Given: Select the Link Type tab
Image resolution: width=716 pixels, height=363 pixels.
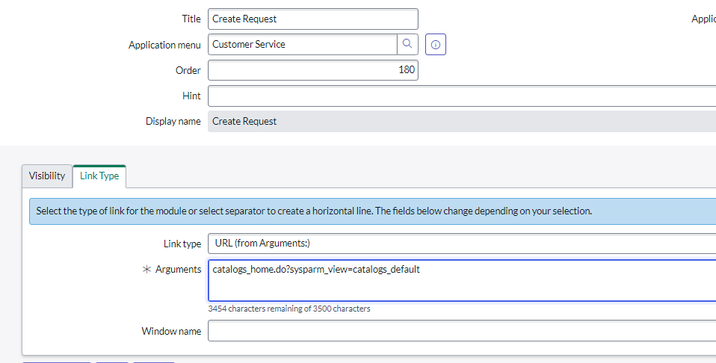Looking at the screenshot, I should pos(99,176).
